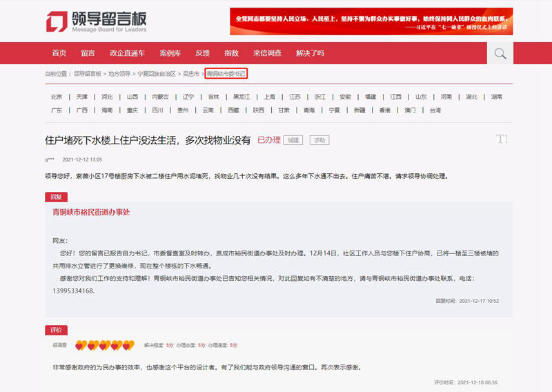Click the red 回复 label tag

(x=56, y=197)
